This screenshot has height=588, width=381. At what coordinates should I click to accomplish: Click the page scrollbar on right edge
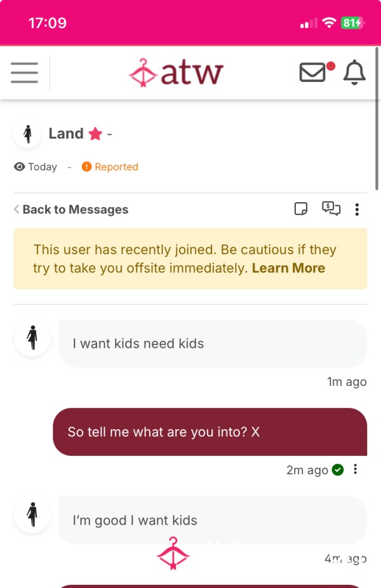(x=377, y=118)
